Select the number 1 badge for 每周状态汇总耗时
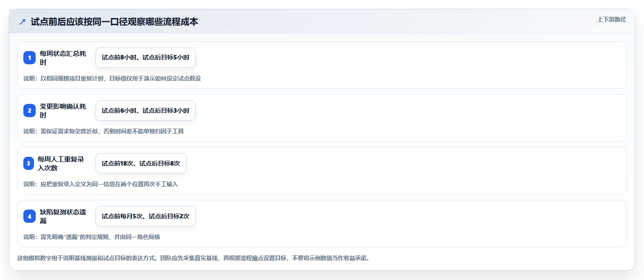This screenshot has height=280, width=644. pyautogui.click(x=30, y=58)
